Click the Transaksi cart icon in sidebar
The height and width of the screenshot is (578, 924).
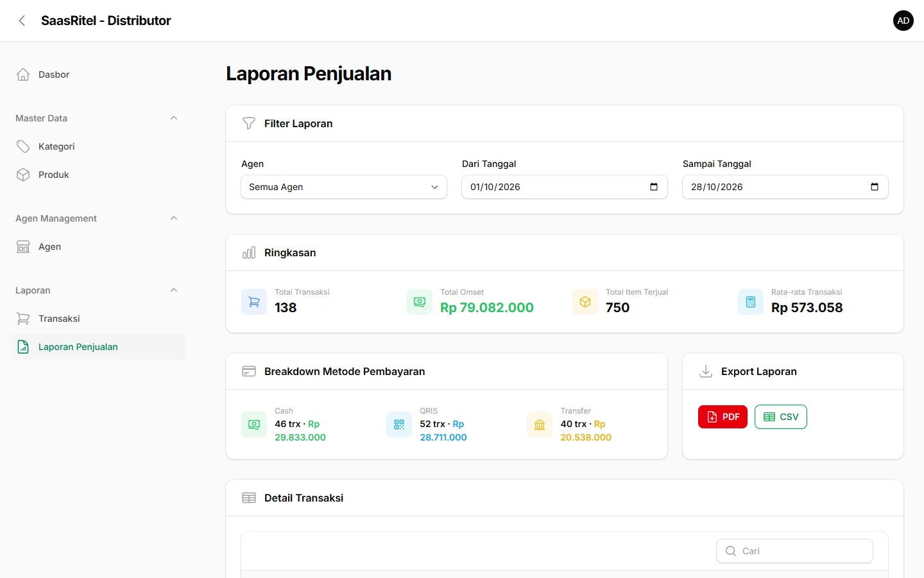pos(23,319)
